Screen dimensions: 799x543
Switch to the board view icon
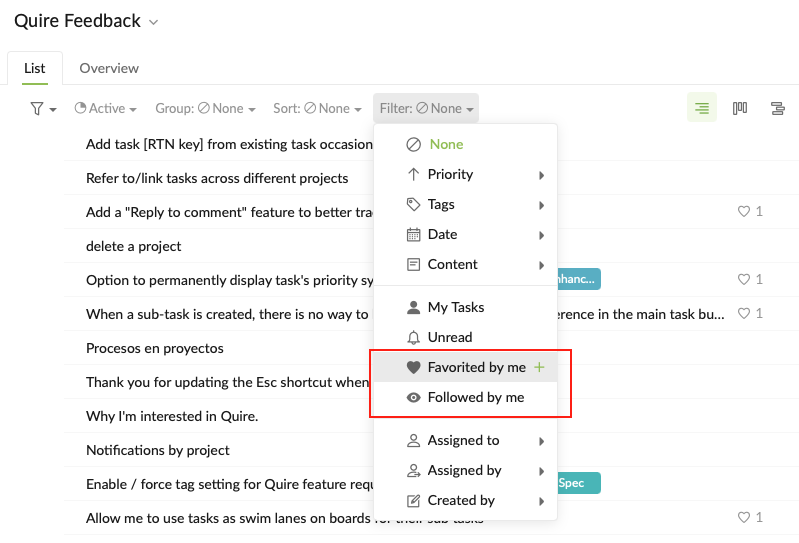740,108
